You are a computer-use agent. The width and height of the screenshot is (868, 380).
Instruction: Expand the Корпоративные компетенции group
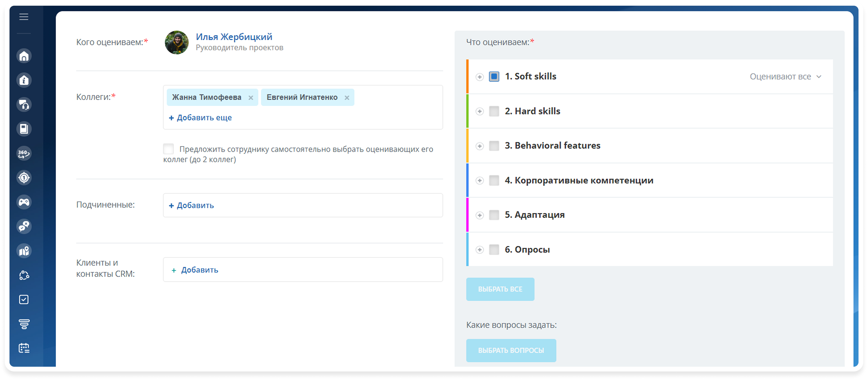[x=480, y=181]
